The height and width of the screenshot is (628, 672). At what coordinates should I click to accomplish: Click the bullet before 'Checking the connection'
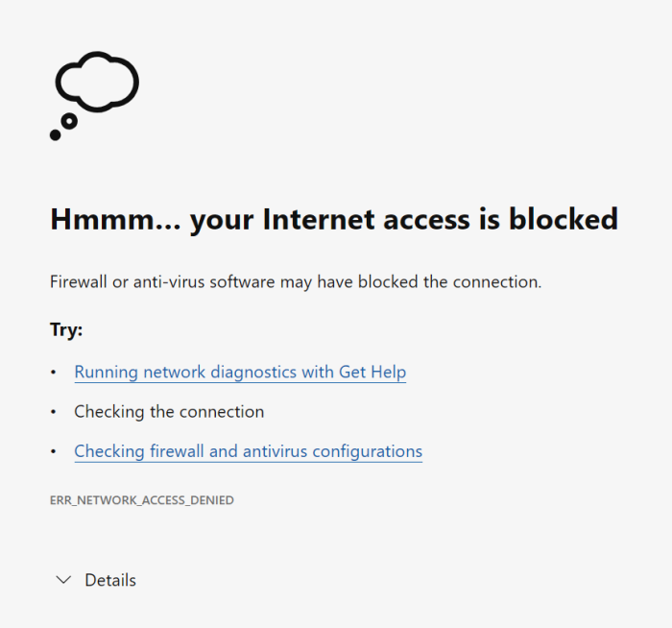(55, 412)
